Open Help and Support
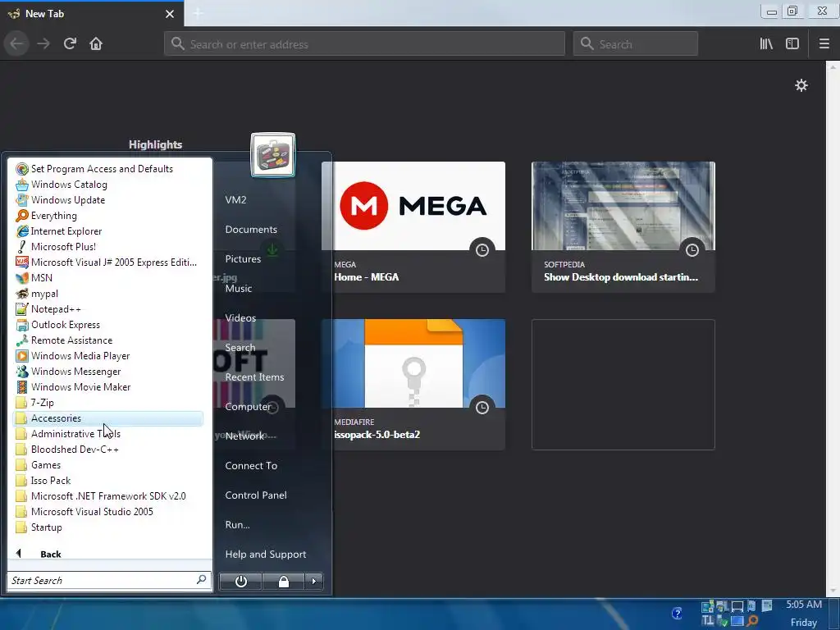840x630 pixels. (266, 554)
